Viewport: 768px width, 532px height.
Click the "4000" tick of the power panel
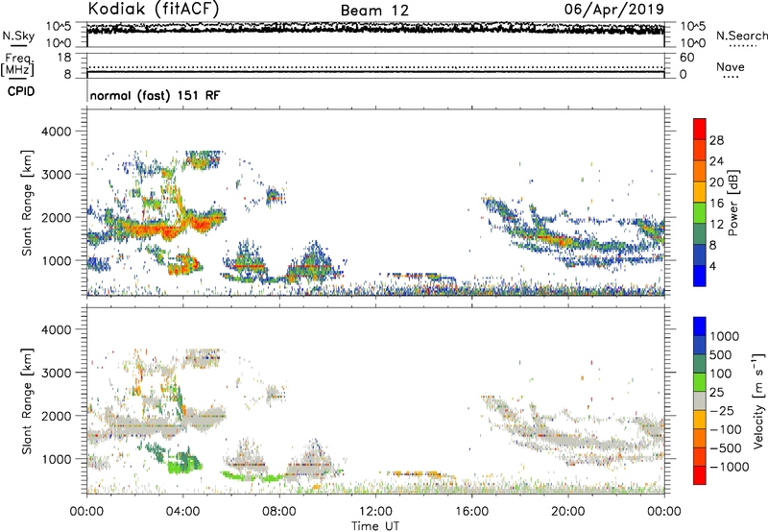point(56,132)
